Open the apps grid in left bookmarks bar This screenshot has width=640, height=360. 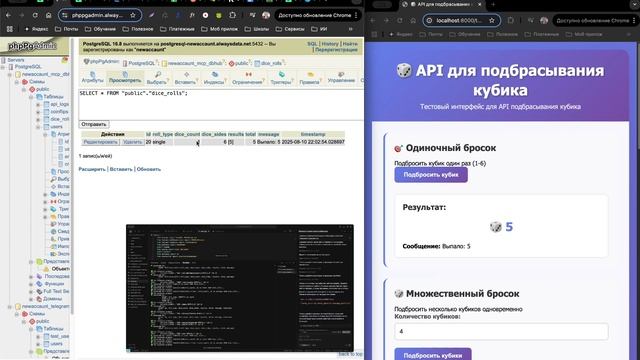click(10, 29)
